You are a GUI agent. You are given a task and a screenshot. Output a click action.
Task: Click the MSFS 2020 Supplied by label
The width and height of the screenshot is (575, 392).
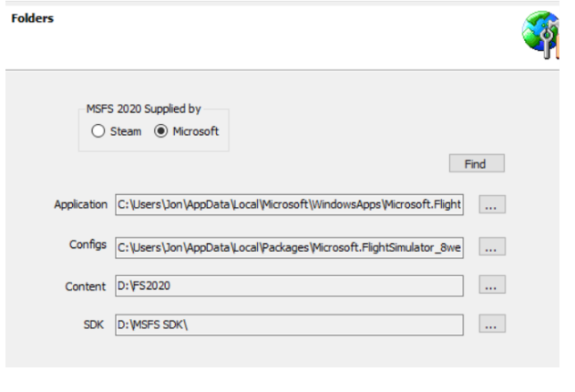point(143,108)
